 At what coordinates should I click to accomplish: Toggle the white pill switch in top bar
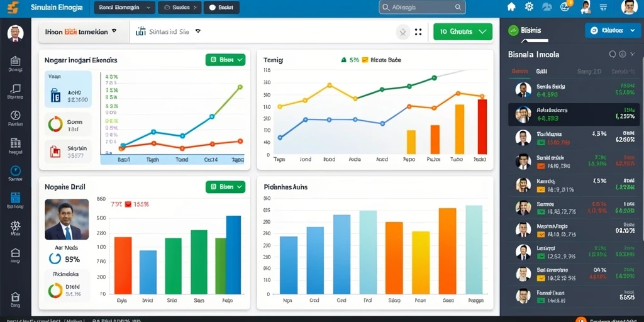point(221,8)
